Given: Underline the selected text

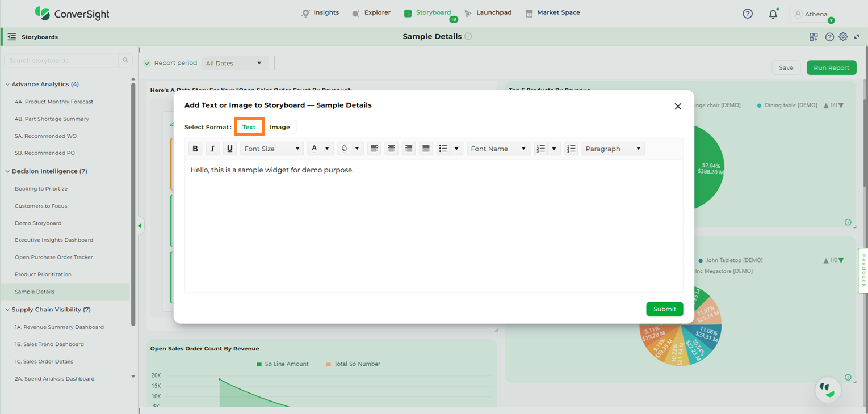Looking at the screenshot, I should click(x=229, y=149).
